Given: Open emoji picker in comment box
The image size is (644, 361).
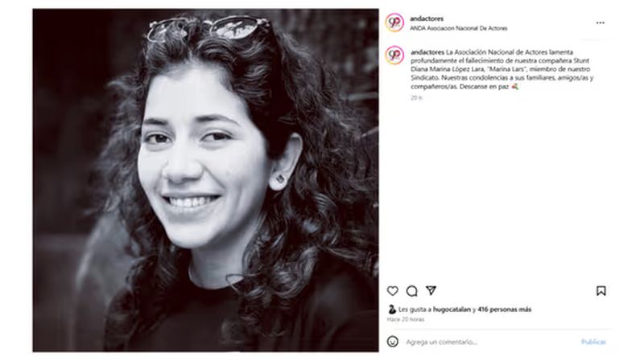Looking at the screenshot, I should tap(393, 342).
